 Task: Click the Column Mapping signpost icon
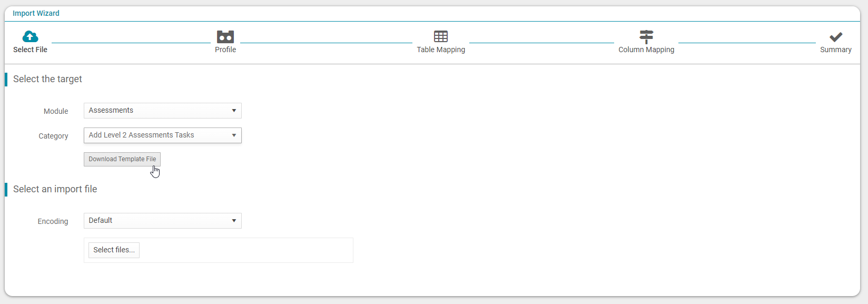[x=646, y=36]
